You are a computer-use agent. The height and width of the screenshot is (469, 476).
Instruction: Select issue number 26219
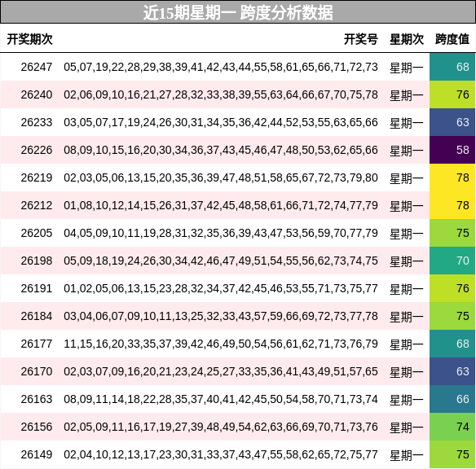[37, 178]
